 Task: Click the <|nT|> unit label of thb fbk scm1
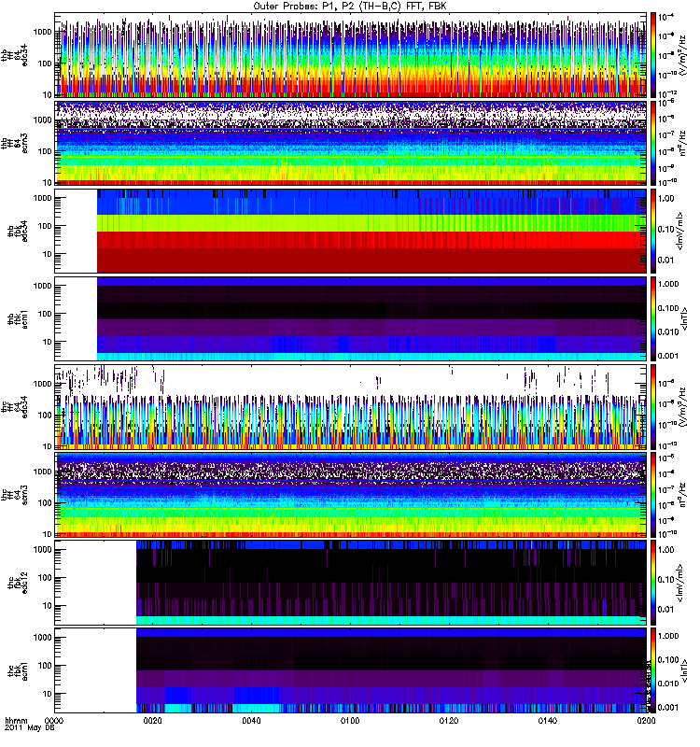[x=684, y=318]
